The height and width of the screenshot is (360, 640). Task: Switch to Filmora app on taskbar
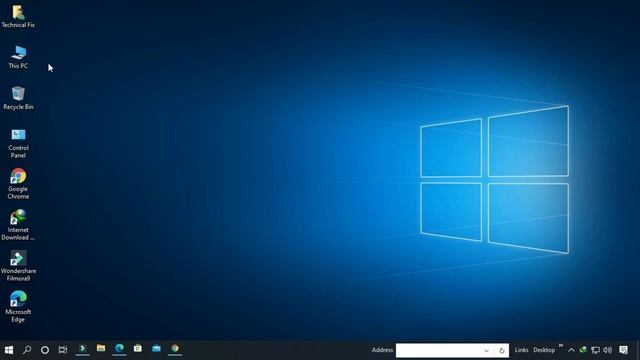click(82, 349)
